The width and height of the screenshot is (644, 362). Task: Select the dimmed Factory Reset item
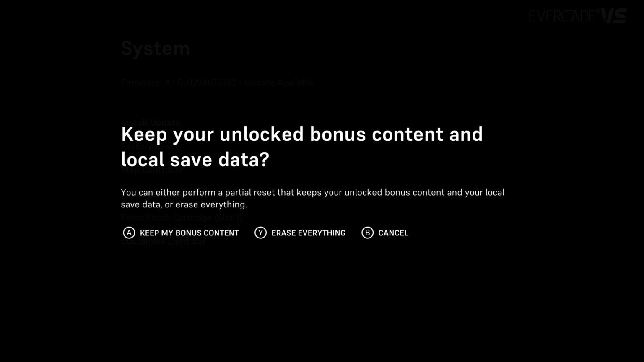coord(149,146)
